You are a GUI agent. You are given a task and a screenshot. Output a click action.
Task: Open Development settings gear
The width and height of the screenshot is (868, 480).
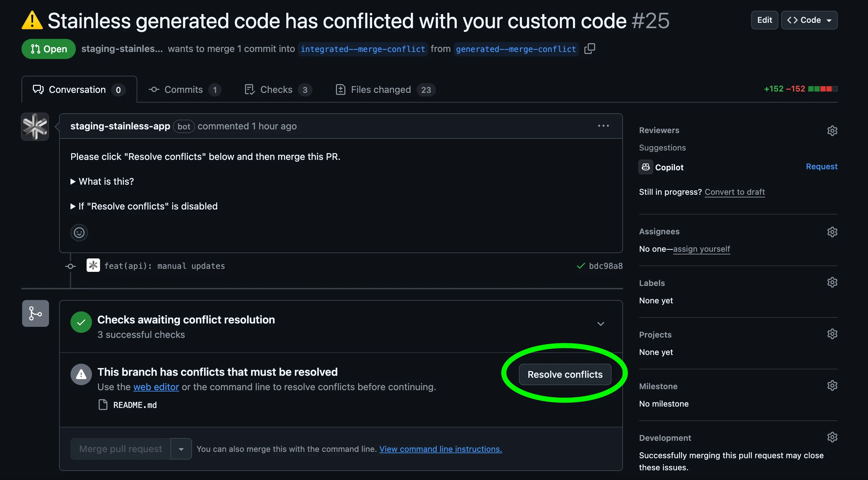(832, 437)
